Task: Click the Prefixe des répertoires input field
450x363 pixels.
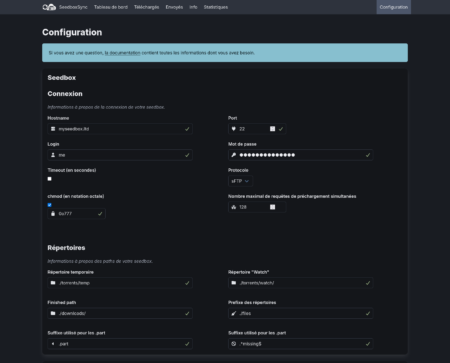Action: (301, 313)
